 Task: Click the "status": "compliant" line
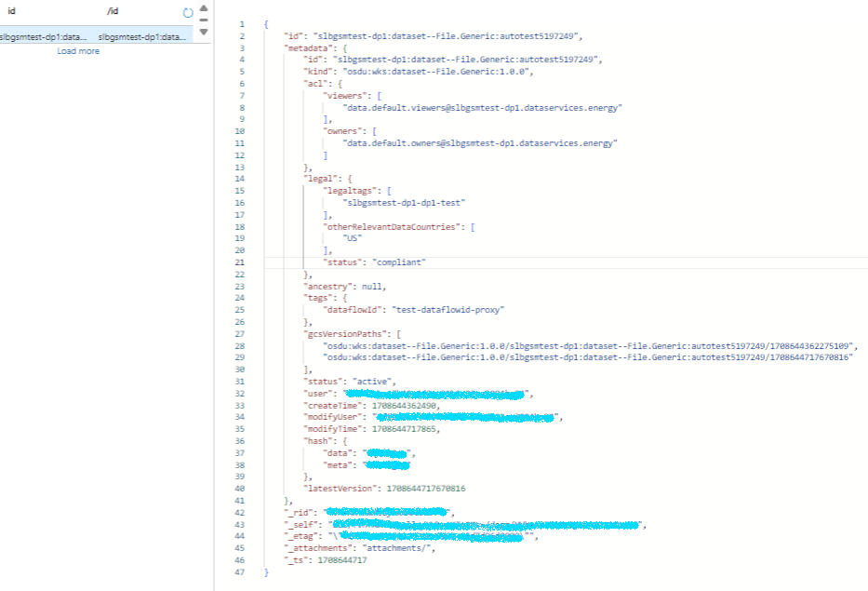coord(374,262)
